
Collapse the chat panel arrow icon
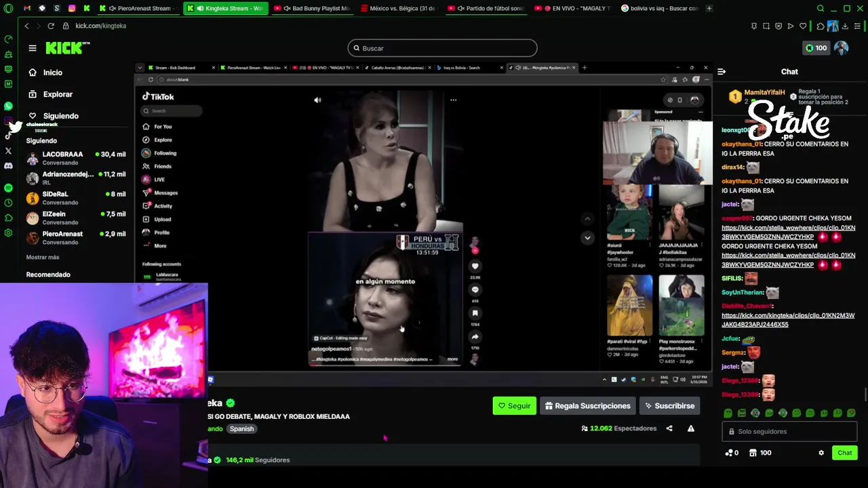722,71
